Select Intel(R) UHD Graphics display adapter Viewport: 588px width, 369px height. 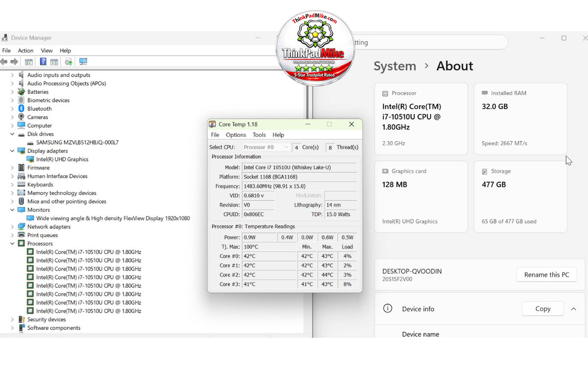(62, 159)
